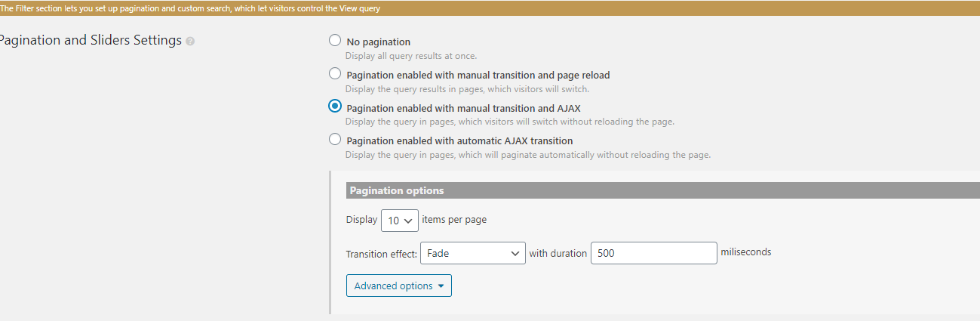Viewport: 980px width, 321px height.
Task: Expand the Advanced options button
Action: (399, 286)
